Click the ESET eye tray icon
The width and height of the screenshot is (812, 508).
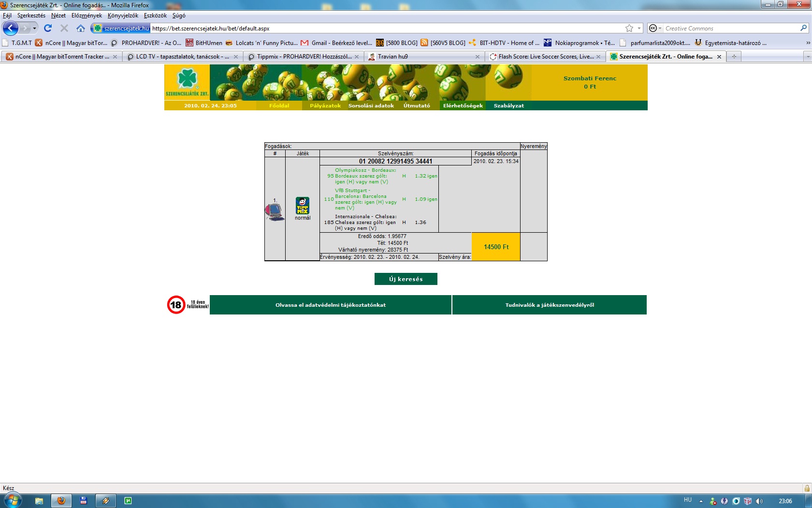click(x=736, y=501)
